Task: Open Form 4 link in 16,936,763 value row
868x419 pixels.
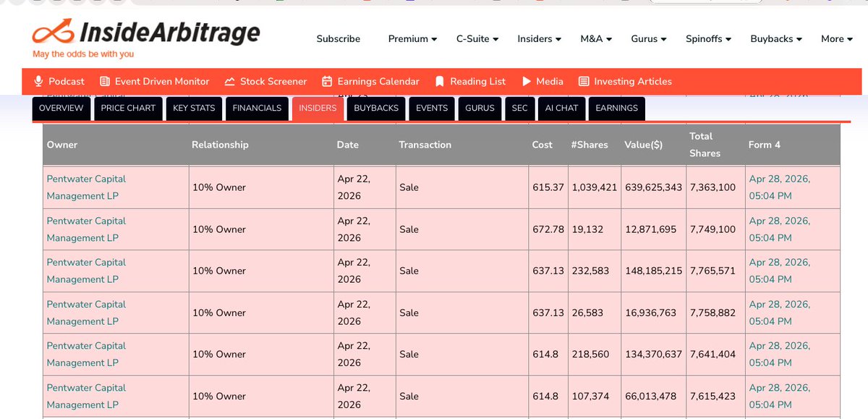Action: tap(780, 313)
